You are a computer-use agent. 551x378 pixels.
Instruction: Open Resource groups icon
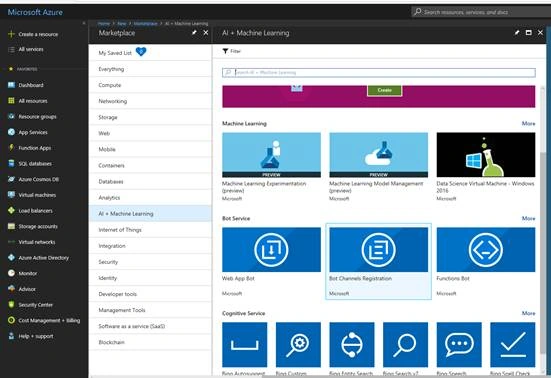click(x=11, y=116)
